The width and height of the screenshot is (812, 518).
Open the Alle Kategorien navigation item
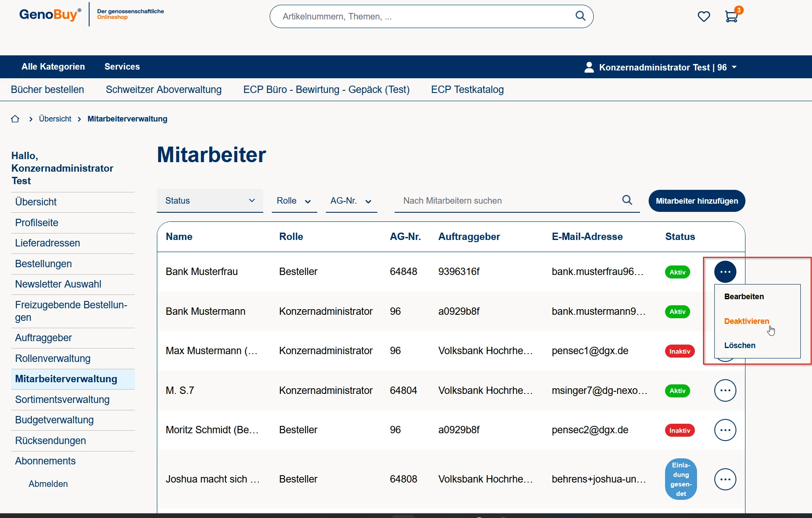(53, 67)
